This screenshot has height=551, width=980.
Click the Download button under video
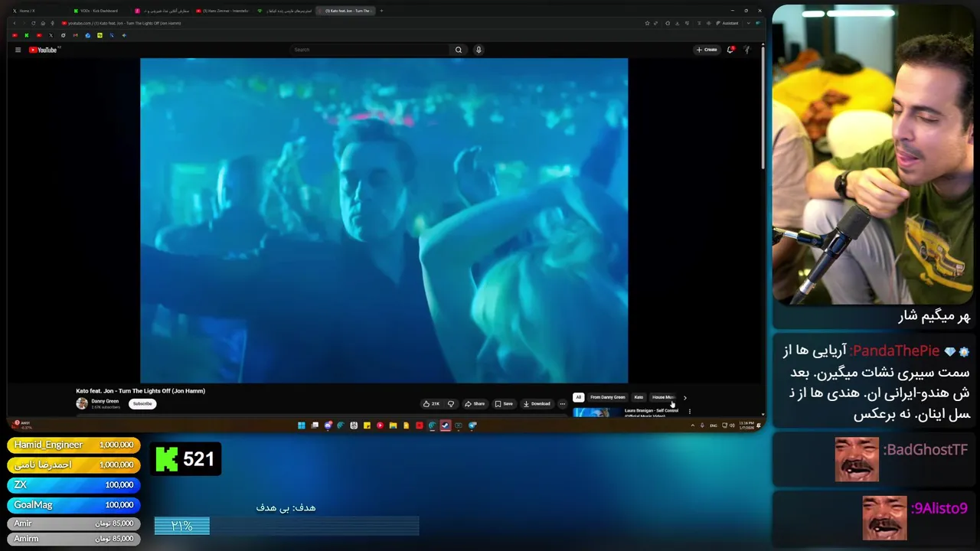(537, 403)
